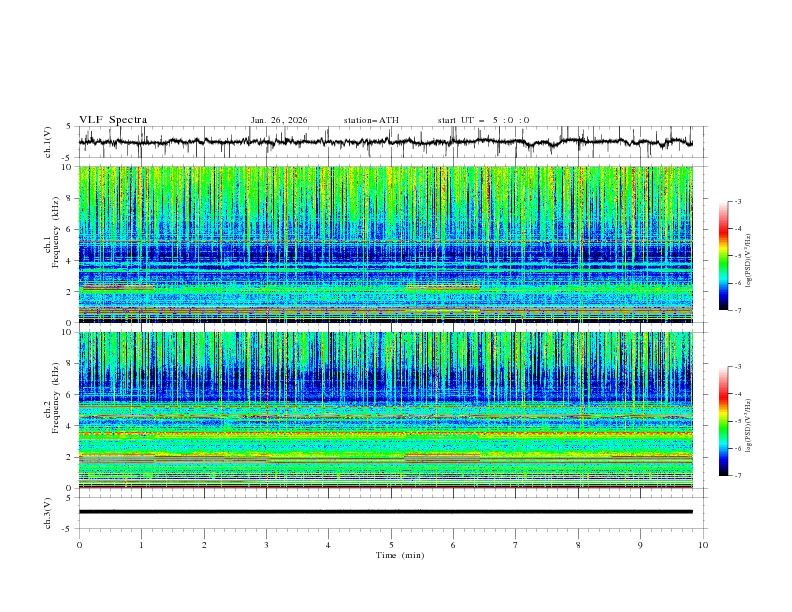
Task: Click the ch.2 spectrogram "4" kHz tick label
Action: click(x=71, y=426)
